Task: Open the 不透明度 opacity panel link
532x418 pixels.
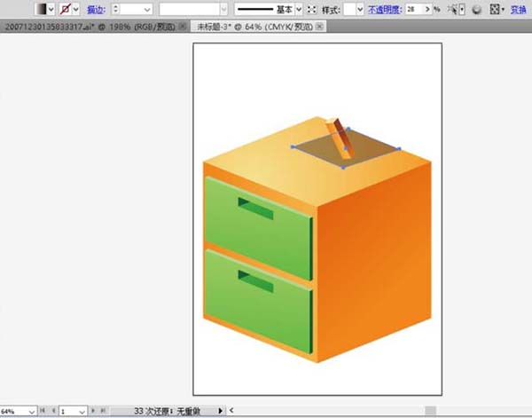Action: [x=385, y=10]
